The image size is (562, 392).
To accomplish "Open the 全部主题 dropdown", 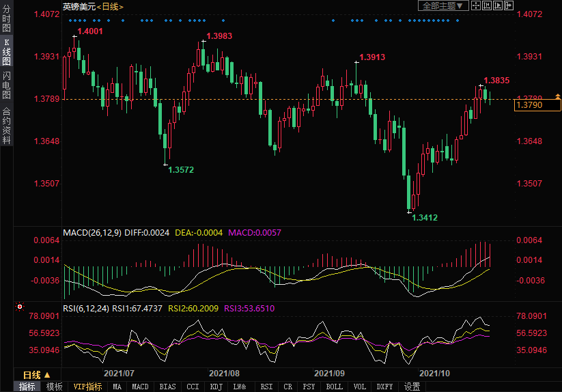I will tap(443, 5).
